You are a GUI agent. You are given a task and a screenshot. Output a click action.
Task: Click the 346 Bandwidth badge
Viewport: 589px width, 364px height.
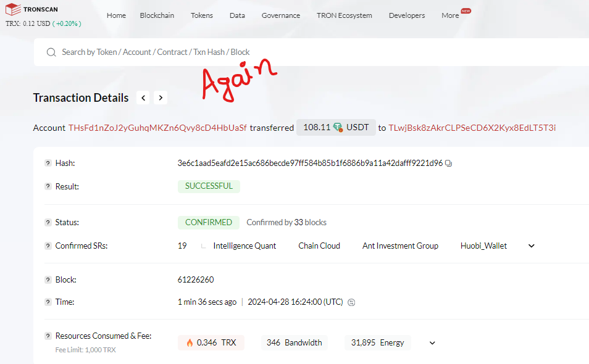pyautogui.click(x=294, y=343)
